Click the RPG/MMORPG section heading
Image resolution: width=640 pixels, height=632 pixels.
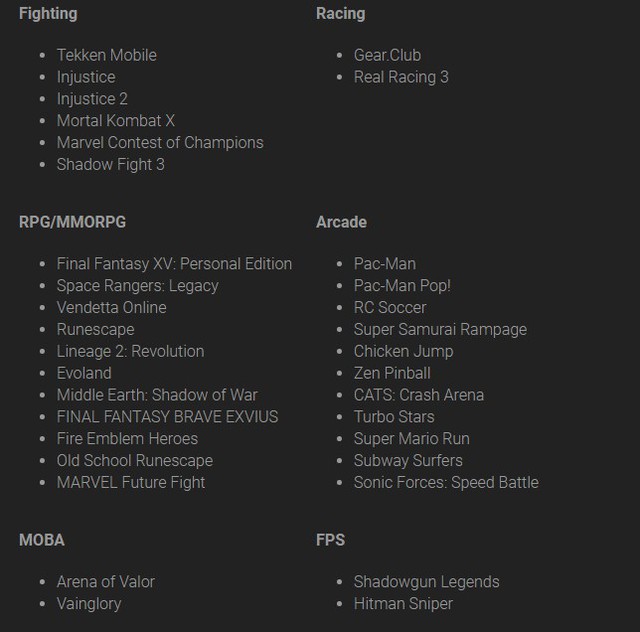(72, 222)
